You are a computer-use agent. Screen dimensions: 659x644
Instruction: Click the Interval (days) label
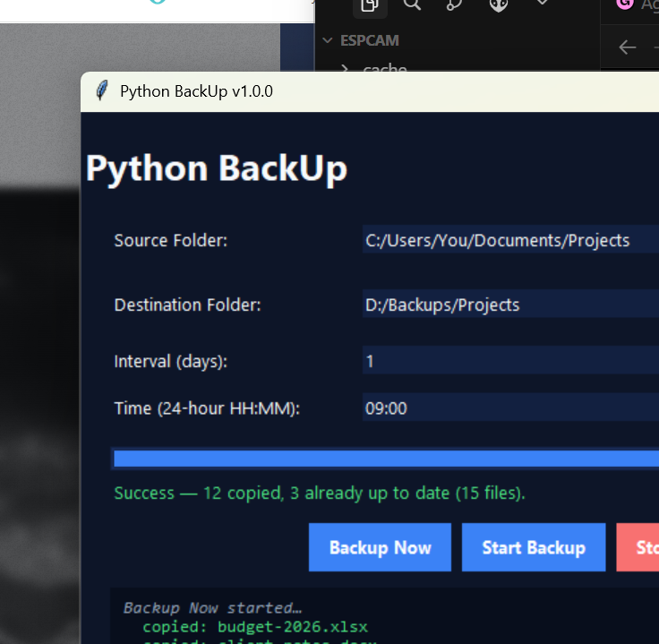[x=171, y=362]
